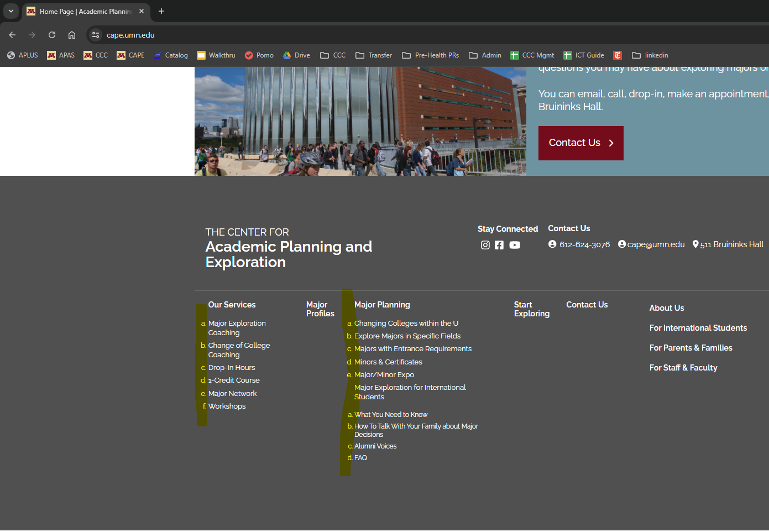Open the FAQ link

(360, 457)
